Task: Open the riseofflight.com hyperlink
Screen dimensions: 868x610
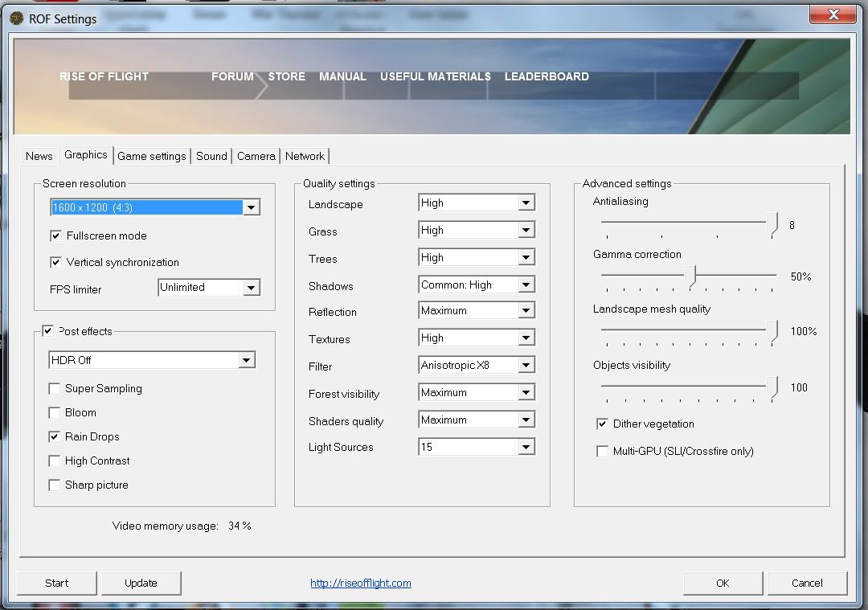Action: [360, 583]
